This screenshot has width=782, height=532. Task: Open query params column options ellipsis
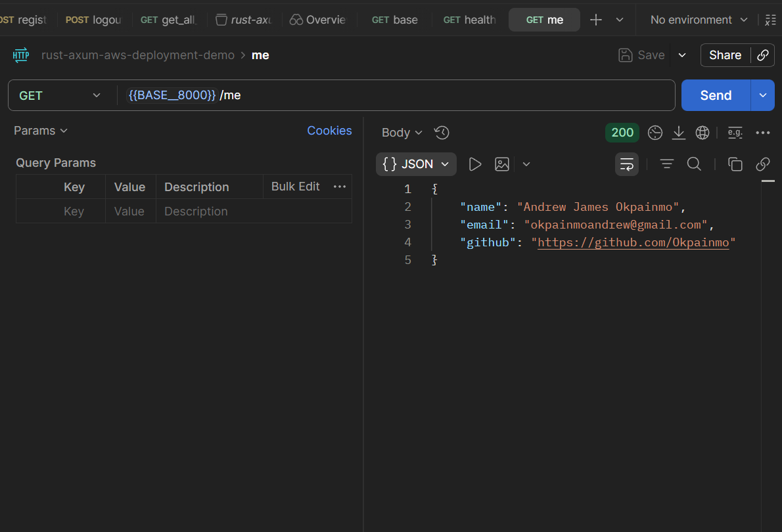(340, 187)
